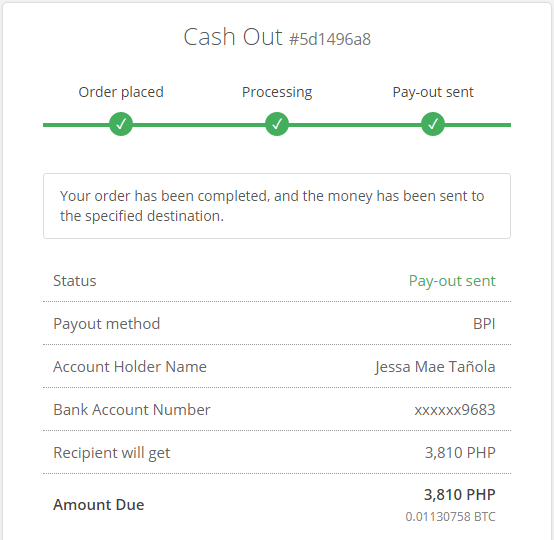554x540 pixels.
Task: Click the BPI payout method value
Action: (x=484, y=324)
